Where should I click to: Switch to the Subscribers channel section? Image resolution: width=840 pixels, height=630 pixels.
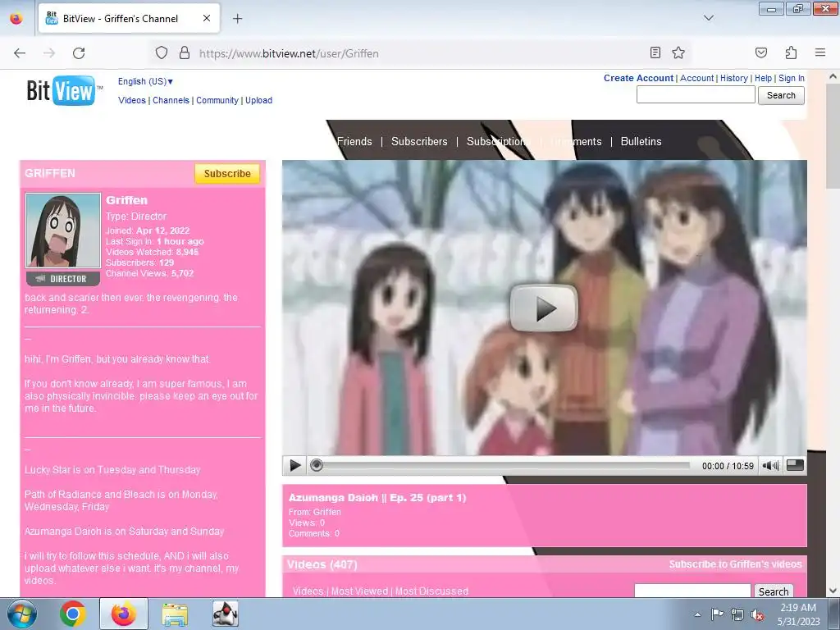(x=419, y=141)
